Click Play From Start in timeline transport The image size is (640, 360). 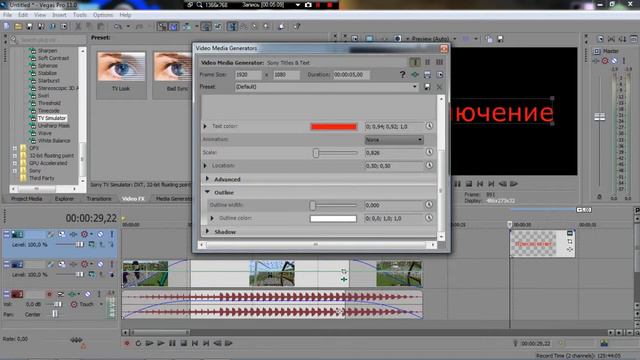(149, 343)
